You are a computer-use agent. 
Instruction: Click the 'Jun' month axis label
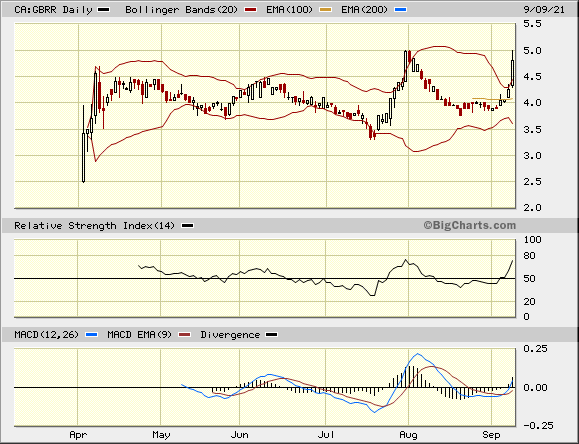tap(239, 435)
